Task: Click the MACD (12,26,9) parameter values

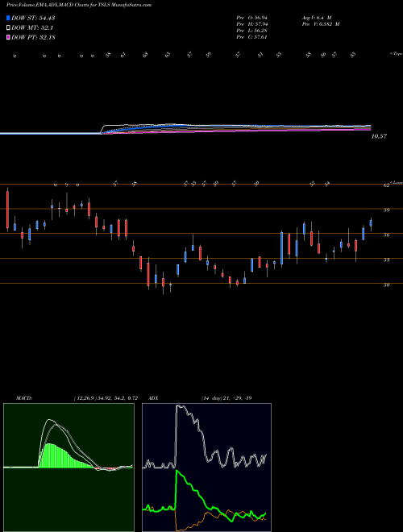Action: pyautogui.click(x=106, y=398)
